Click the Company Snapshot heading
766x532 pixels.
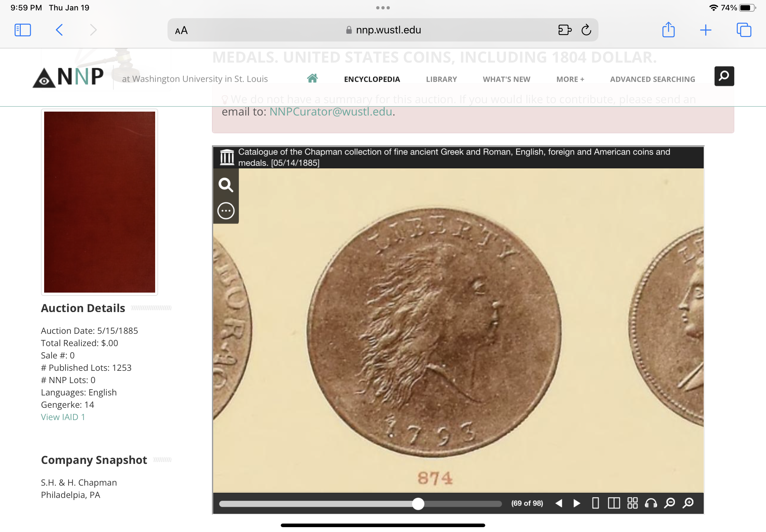pyautogui.click(x=94, y=460)
